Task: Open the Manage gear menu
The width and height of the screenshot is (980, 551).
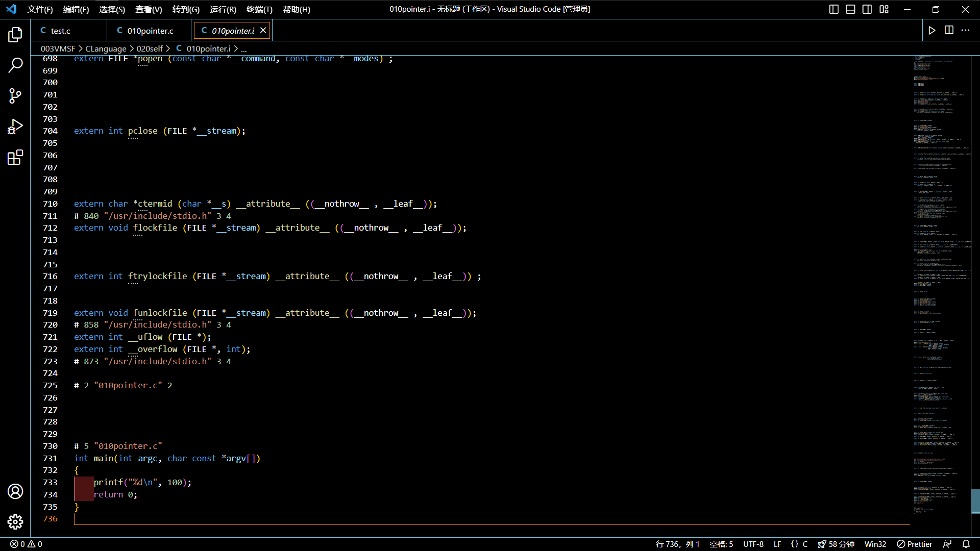Action: click(x=15, y=521)
